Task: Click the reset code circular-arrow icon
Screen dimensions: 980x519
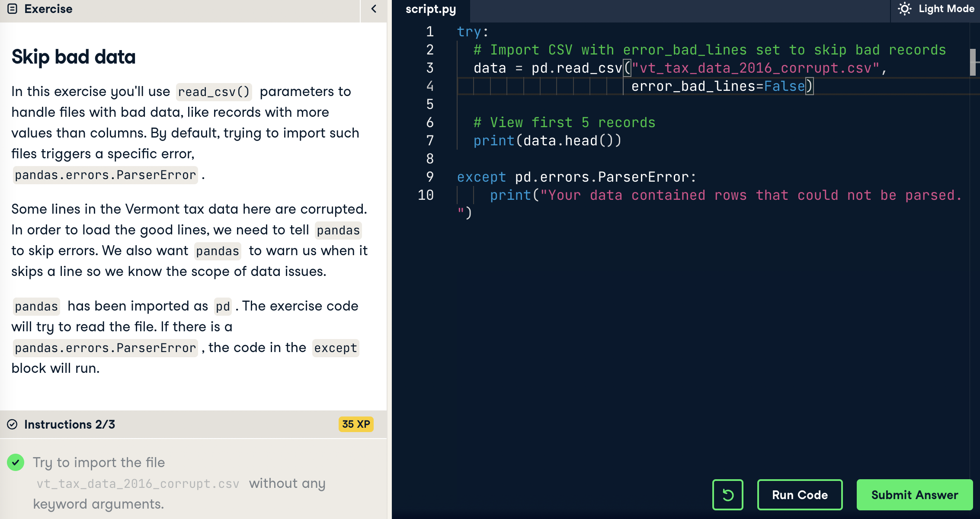Action: tap(727, 495)
